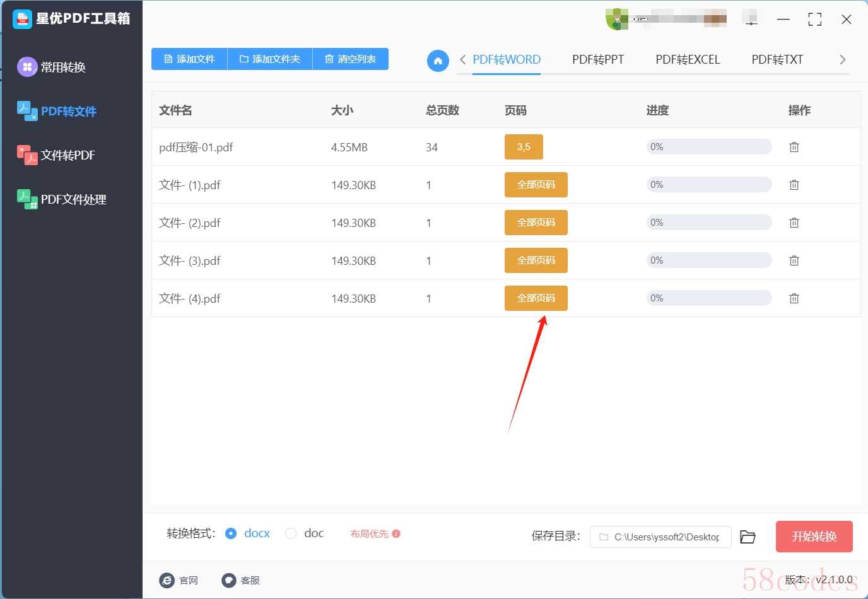Image resolution: width=868 pixels, height=599 pixels.
Task: Open the 官网 website link
Action: [179, 580]
